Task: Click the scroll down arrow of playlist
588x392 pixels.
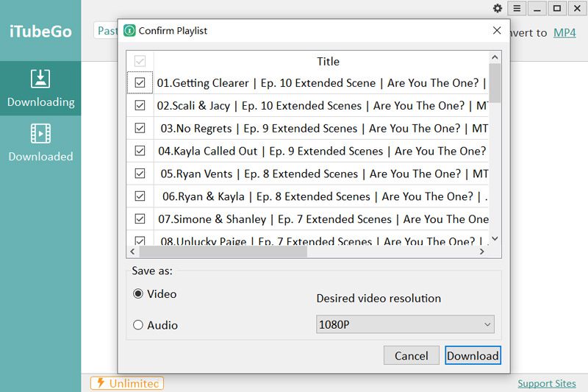Action: click(x=495, y=238)
